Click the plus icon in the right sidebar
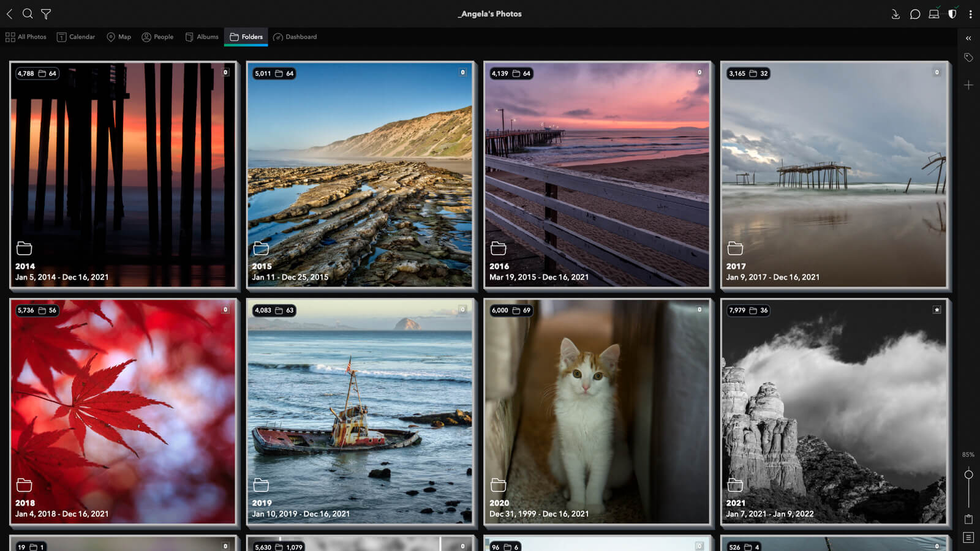Viewport: 980px width, 551px height. tap(968, 85)
